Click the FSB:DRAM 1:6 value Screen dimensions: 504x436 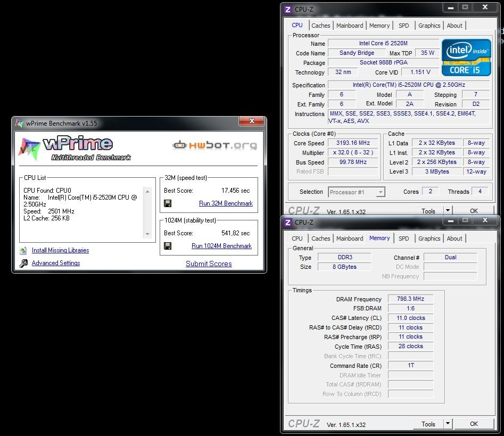[x=410, y=308]
